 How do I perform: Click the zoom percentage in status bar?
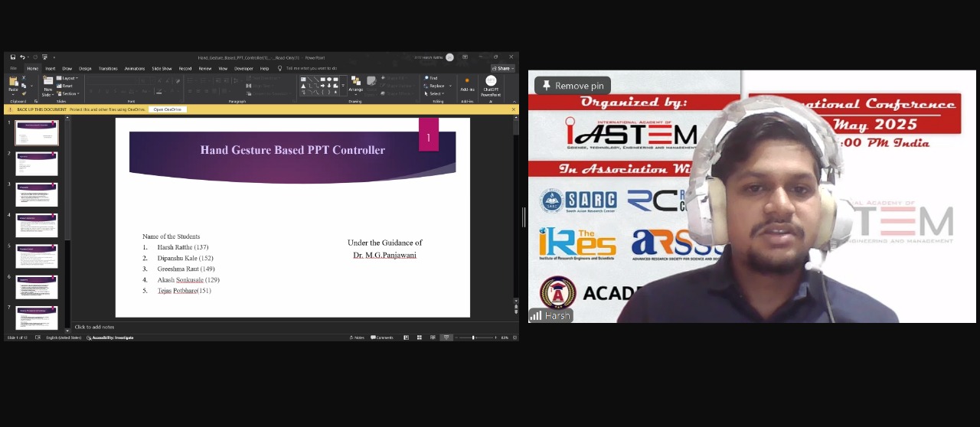tap(505, 337)
